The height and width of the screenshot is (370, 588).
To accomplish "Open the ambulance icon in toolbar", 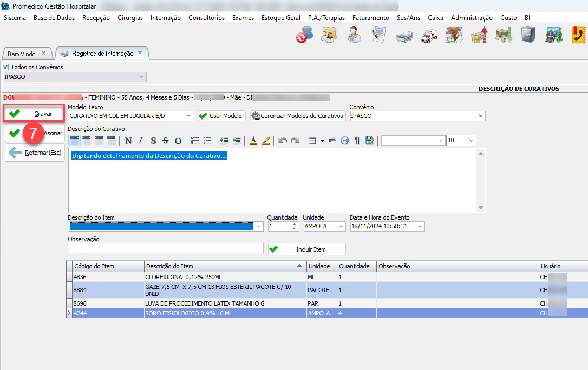I will (428, 35).
